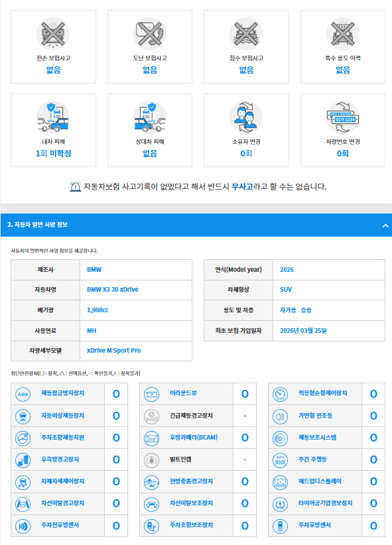
Task: Click the 2026 model year value
Action: click(x=287, y=269)
